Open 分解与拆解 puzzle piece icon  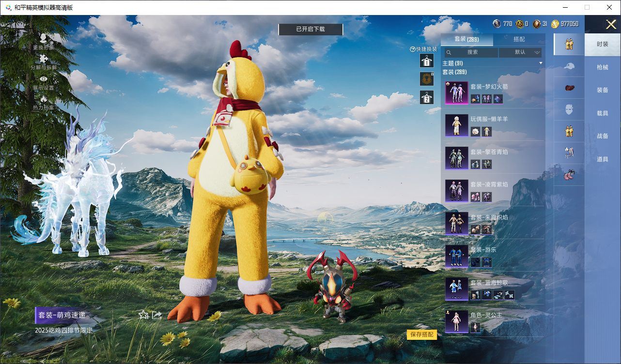click(44, 59)
